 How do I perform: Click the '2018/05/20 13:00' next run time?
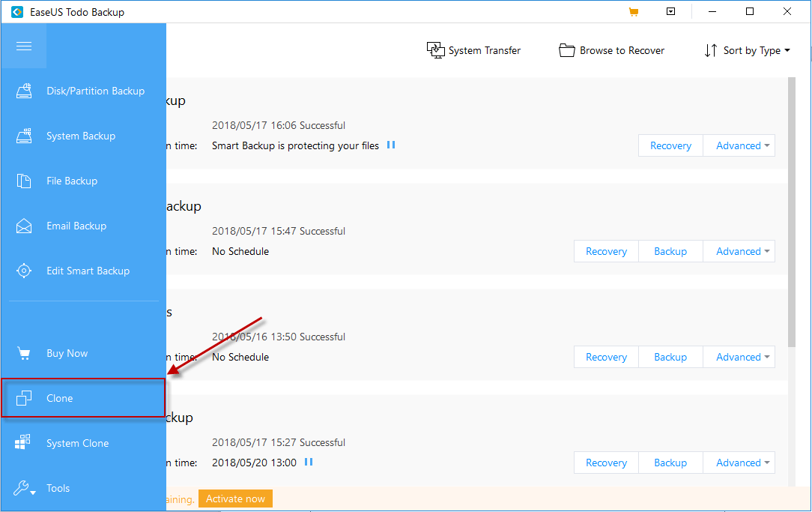254,463
